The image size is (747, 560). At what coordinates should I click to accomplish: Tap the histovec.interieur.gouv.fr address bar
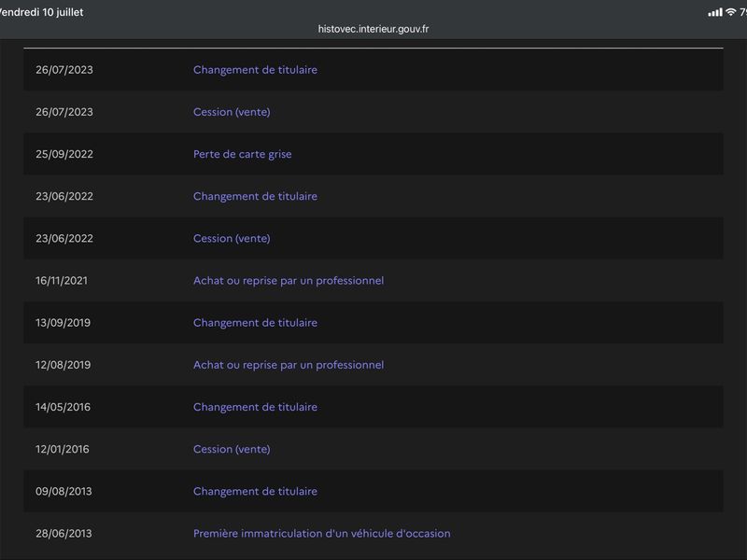pos(373,29)
